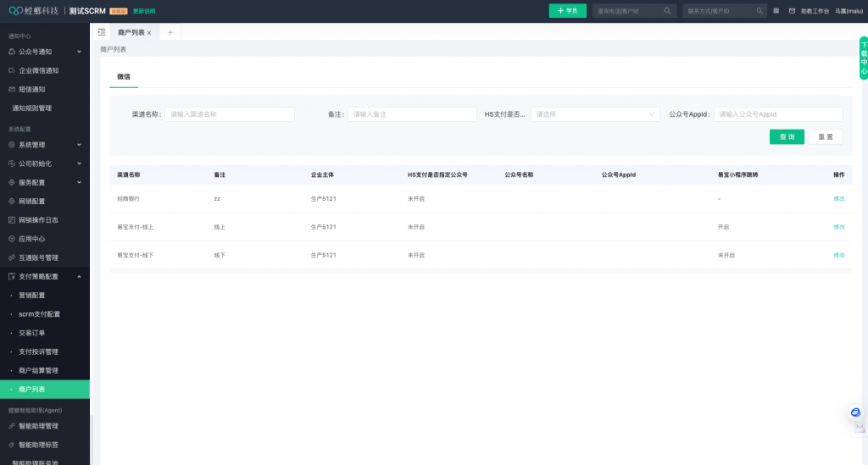Click search icon in 查询电话/客户id box

(x=667, y=11)
